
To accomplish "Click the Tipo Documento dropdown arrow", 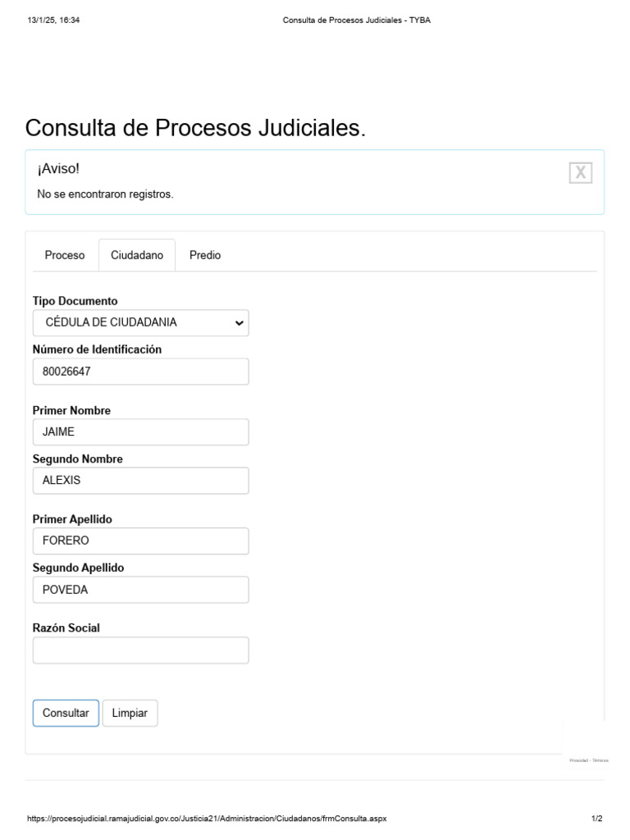I will tap(239, 323).
